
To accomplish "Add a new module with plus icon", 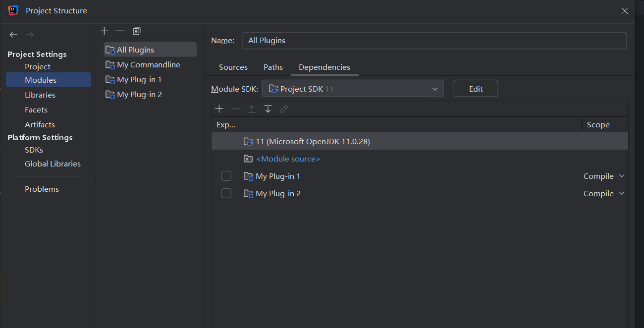I will click(x=104, y=31).
